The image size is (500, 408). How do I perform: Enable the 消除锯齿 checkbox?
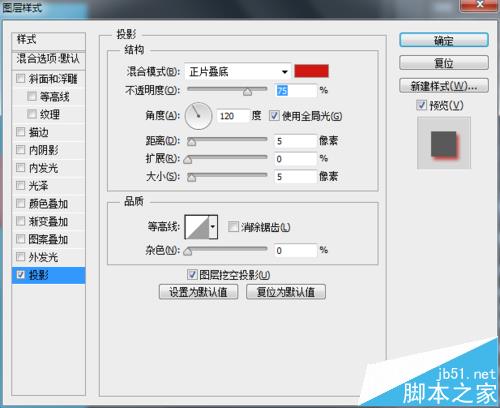233,227
